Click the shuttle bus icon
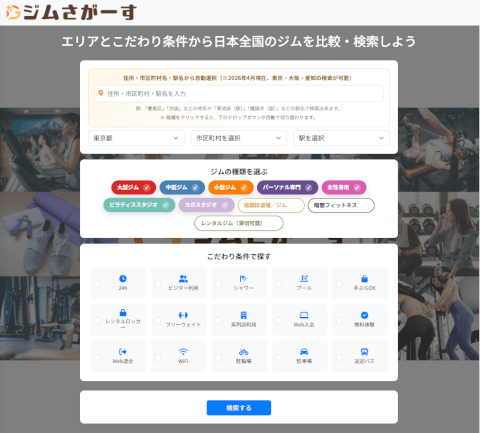Screen dimensions: 480x433 364,352
